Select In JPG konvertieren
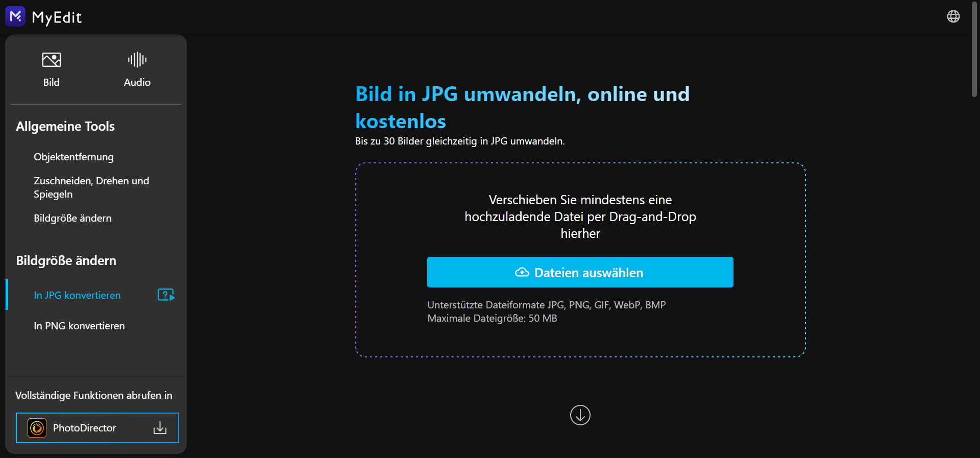The height and width of the screenshot is (458, 980). pos(77,295)
